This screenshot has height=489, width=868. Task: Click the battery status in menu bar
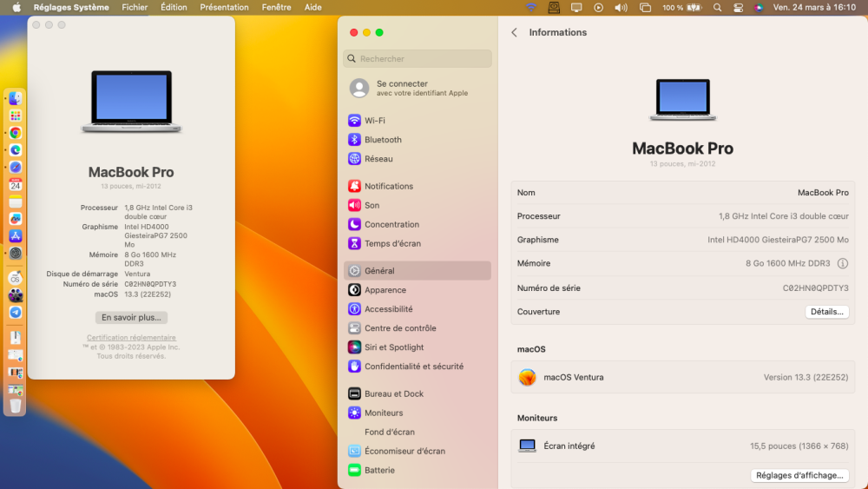[x=682, y=7]
